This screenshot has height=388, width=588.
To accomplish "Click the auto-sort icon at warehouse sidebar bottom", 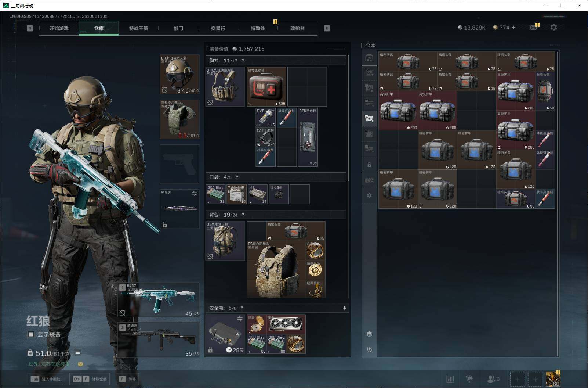I will click(369, 349).
